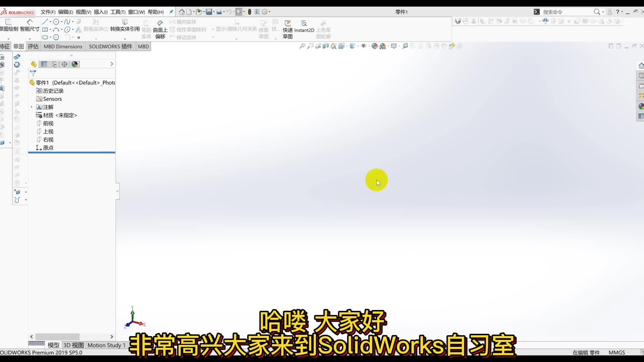Select the Arc sketch tool
This screenshot has width=644, height=362.
coord(56,29)
